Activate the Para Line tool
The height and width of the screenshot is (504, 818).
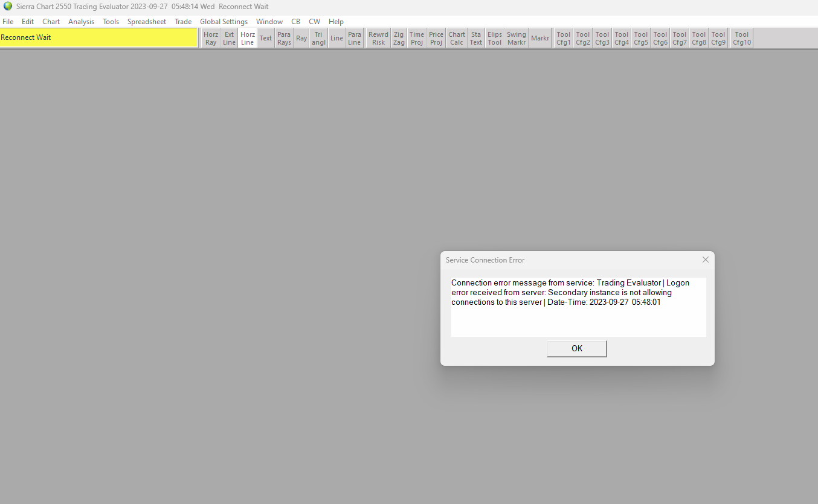click(355, 38)
